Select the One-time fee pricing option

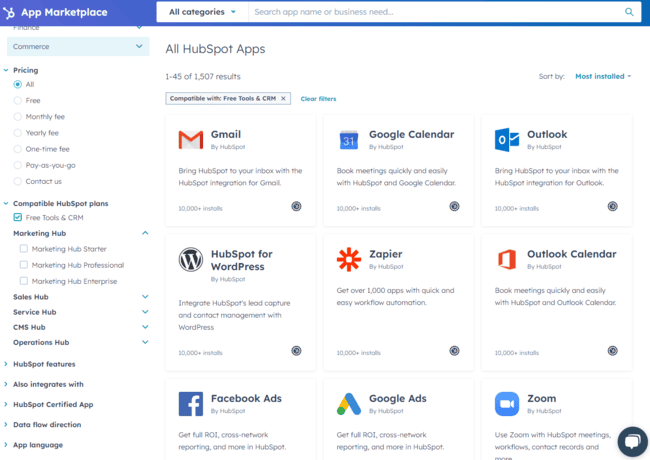coord(17,149)
